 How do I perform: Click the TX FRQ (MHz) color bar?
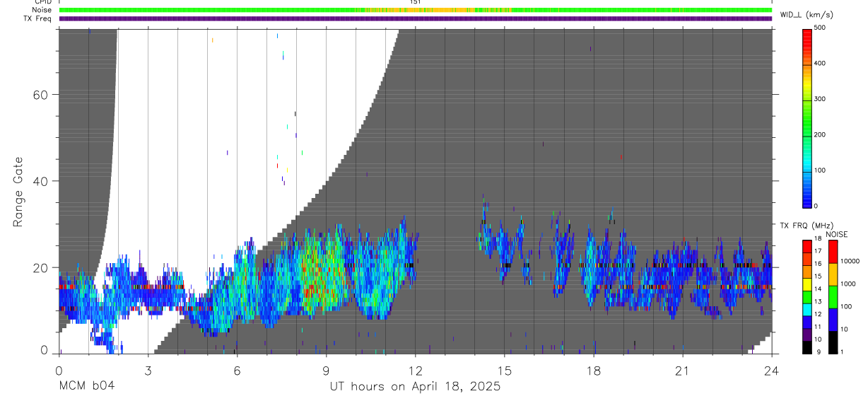tap(807, 296)
